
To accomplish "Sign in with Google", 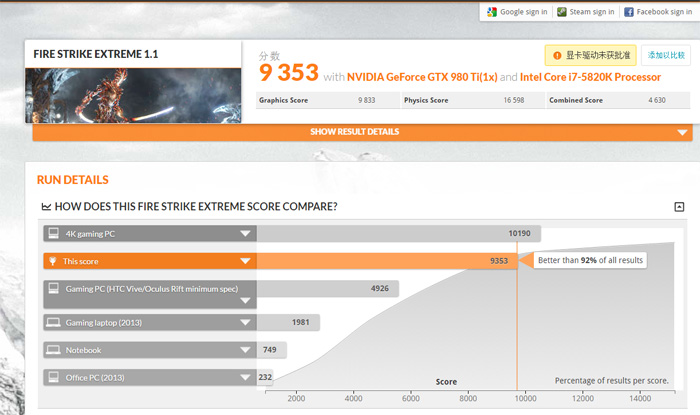I will tap(517, 12).
